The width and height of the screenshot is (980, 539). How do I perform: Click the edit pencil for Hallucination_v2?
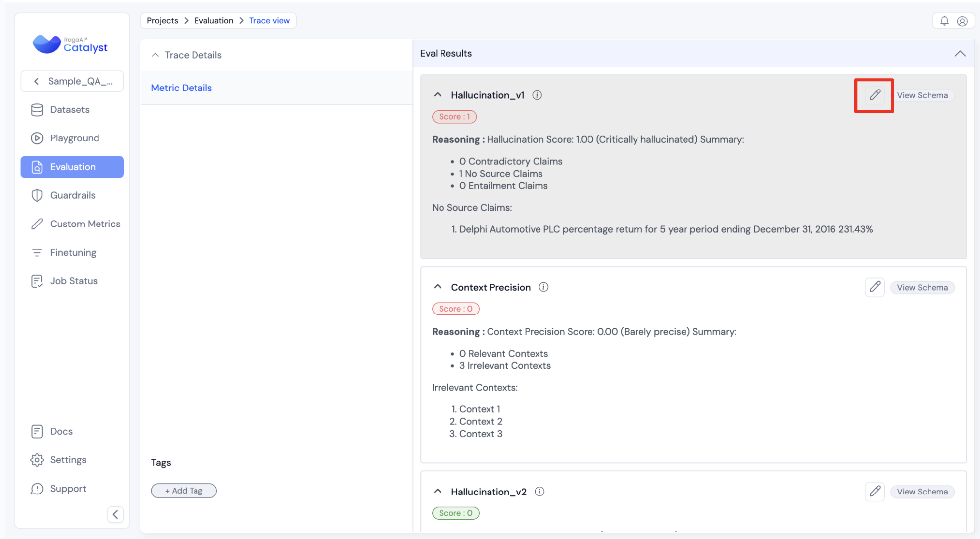click(x=874, y=492)
